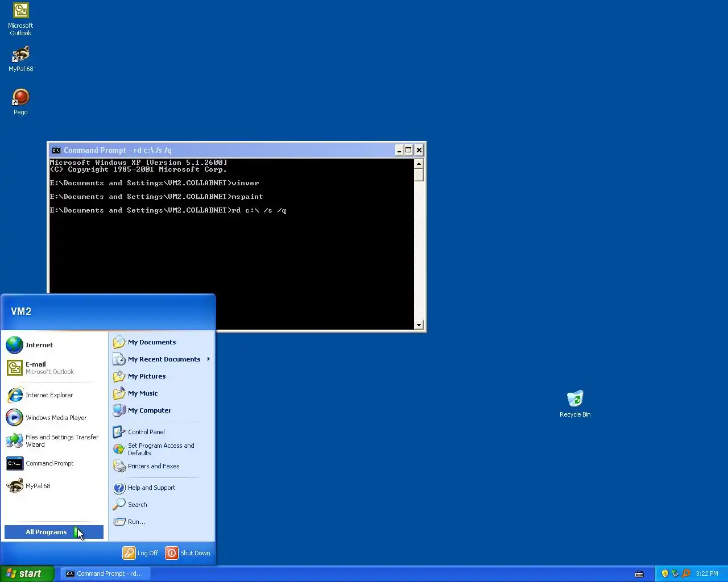
Task: Click the 'mspaint' command line text
Action: [247, 197]
